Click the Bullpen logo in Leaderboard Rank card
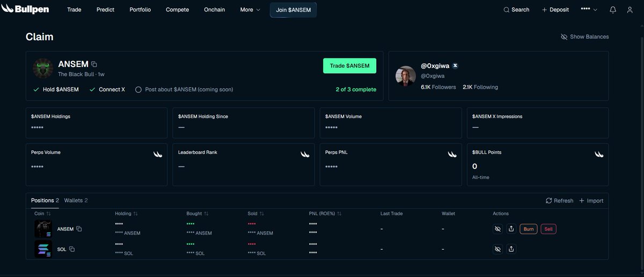Screen dimensions: 644x277 click(305, 154)
